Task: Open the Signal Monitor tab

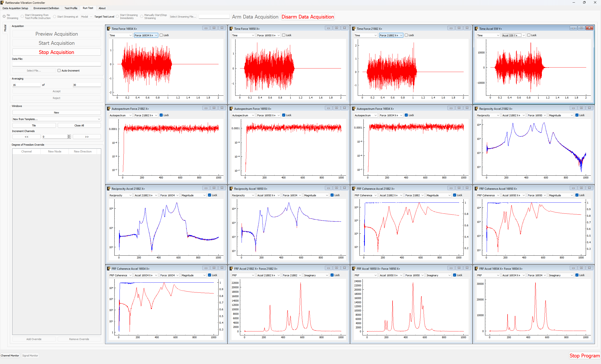Action: 30,356
